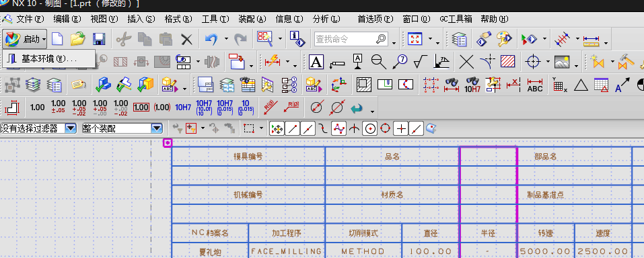Click the 5000.00 spindle speed cell
The width and height of the screenshot is (644, 258).
546,251
